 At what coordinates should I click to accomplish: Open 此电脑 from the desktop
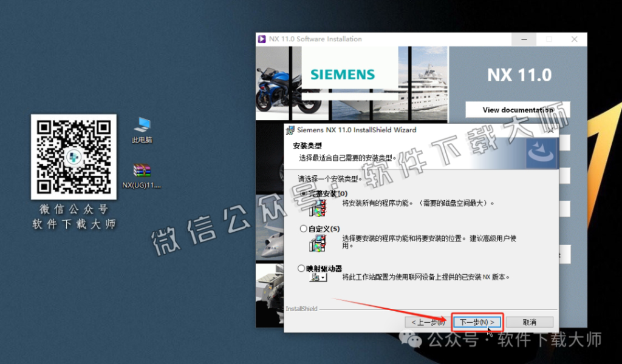[142, 127]
